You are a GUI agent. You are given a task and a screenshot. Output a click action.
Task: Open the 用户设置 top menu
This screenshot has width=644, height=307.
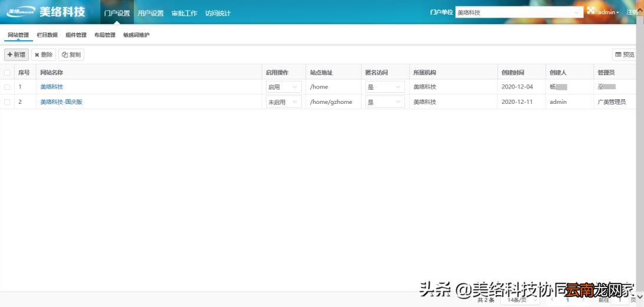click(x=150, y=13)
